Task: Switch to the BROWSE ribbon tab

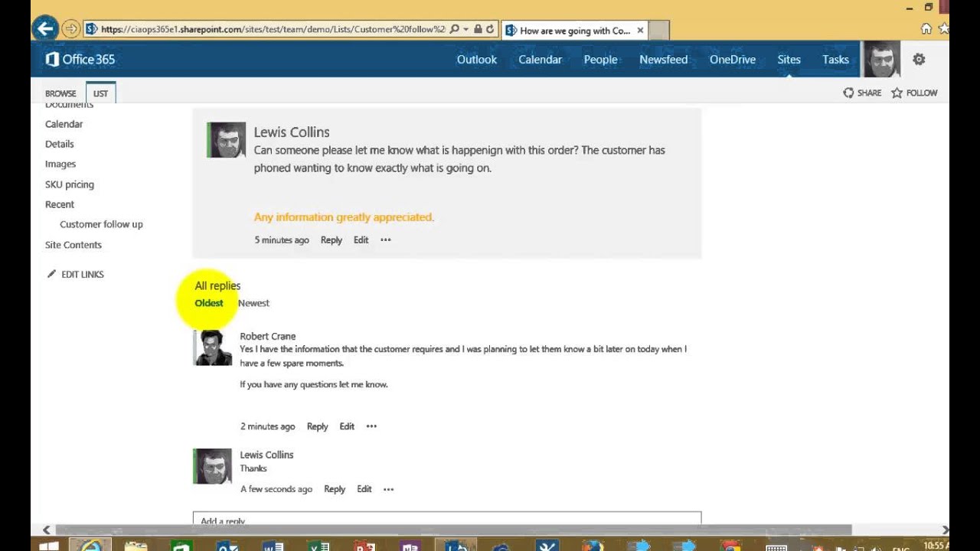Action: [60, 93]
